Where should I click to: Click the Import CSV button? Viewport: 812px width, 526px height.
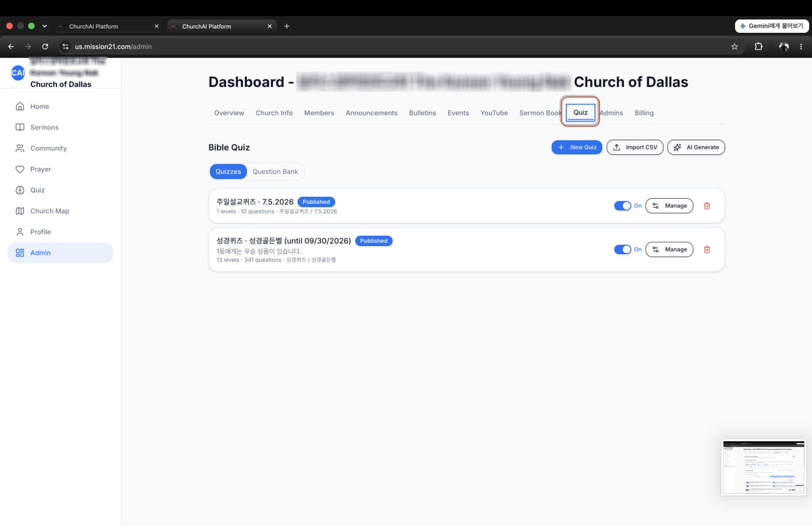click(635, 147)
